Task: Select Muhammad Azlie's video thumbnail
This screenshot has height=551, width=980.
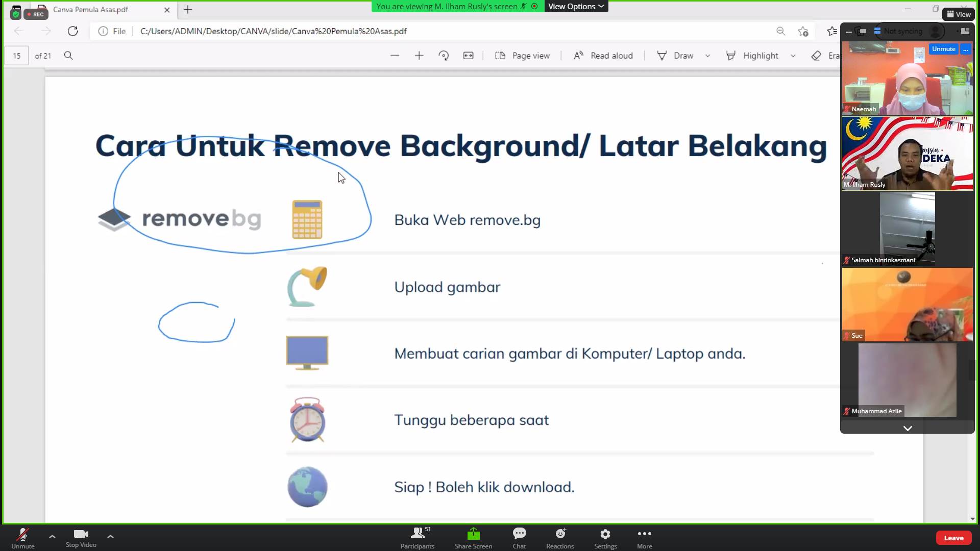Action: click(x=908, y=380)
